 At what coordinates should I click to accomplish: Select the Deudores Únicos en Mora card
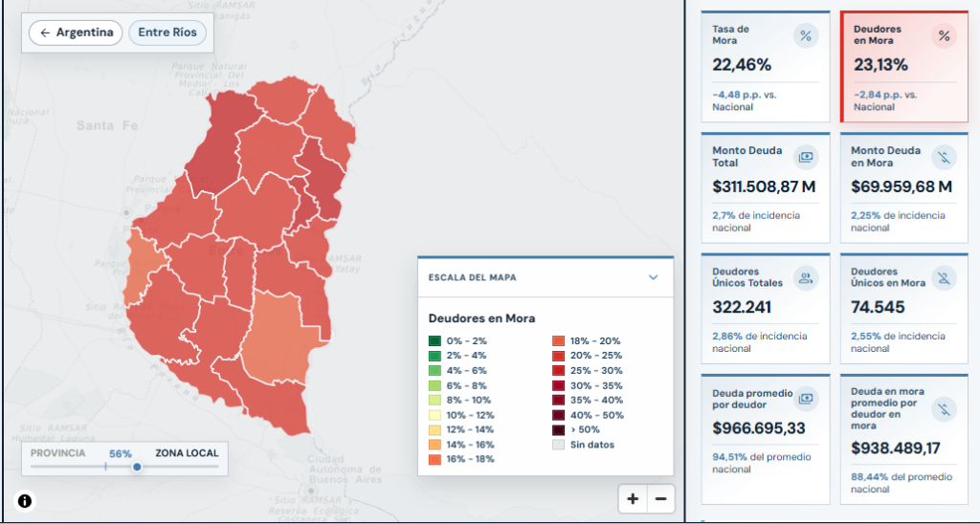pos(903,309)
